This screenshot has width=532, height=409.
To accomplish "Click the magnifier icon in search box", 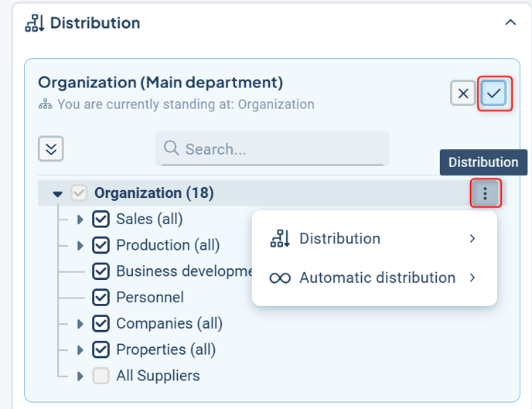I will [172, 148].
